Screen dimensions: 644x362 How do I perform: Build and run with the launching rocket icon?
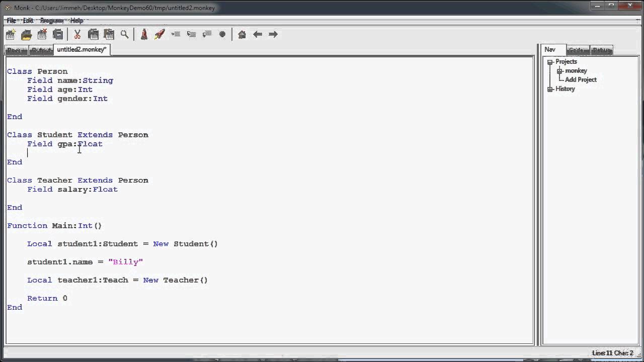(159, 34)
